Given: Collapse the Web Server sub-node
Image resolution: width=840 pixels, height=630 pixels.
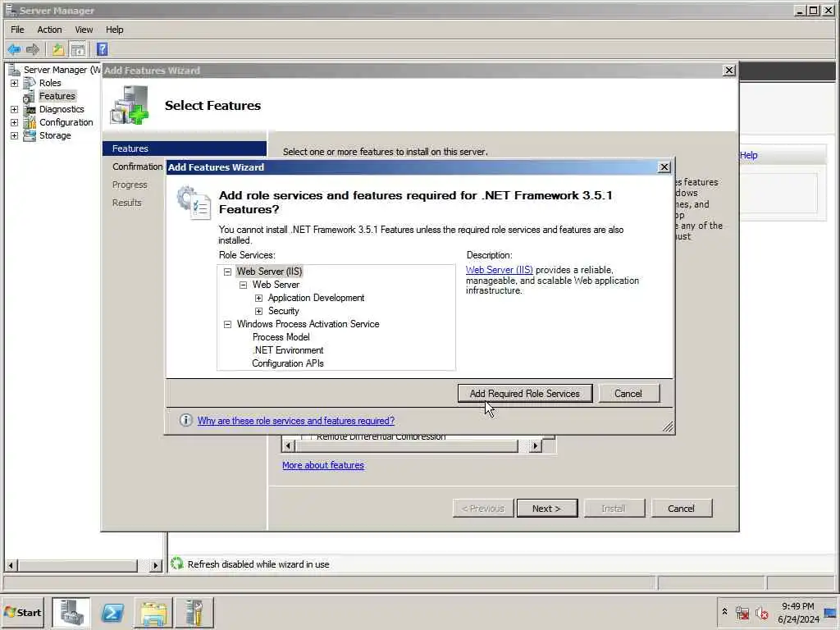Looking at the screenshot, I should pyautogui.click(x=243, y=285).
